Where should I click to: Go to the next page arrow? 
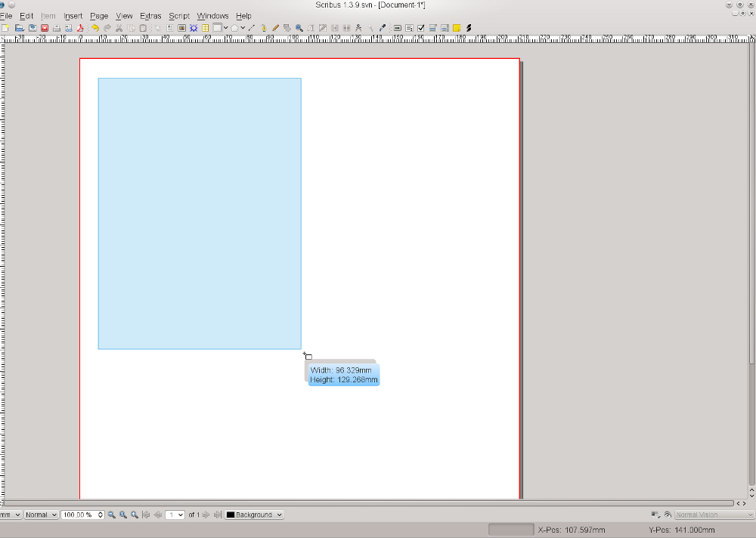(206, 515)
